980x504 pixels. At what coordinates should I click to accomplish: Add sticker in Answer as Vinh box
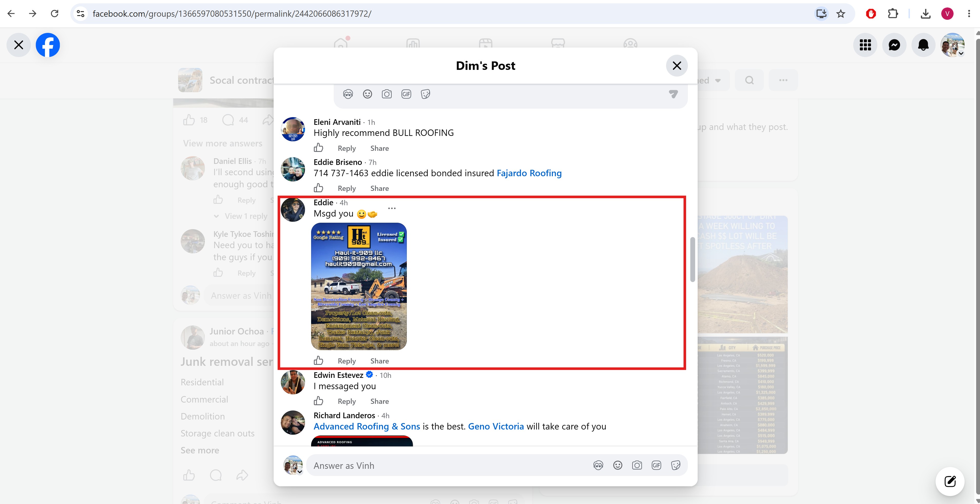point(676,465)
